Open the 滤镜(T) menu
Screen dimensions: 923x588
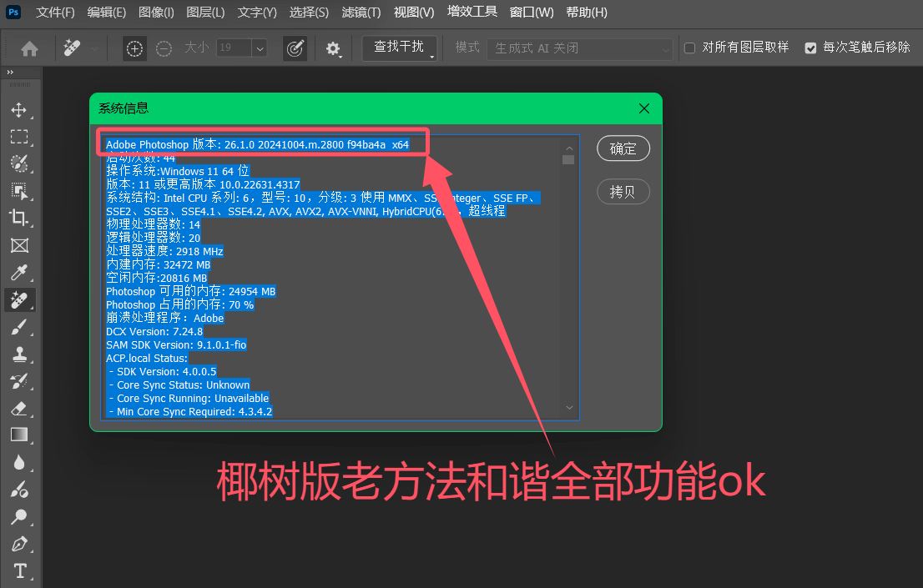(x=361, y=13)
